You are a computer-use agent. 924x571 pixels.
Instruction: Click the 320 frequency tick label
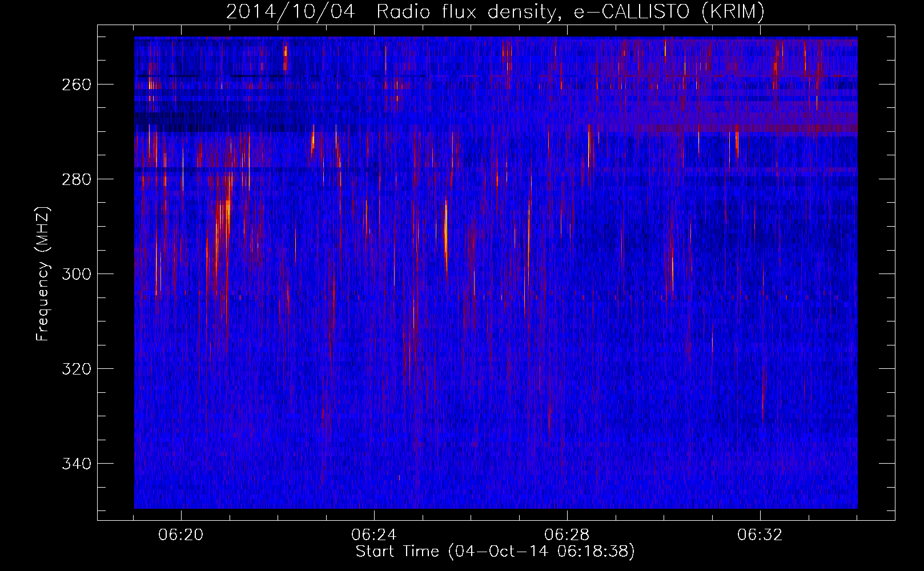pos(76,369)
